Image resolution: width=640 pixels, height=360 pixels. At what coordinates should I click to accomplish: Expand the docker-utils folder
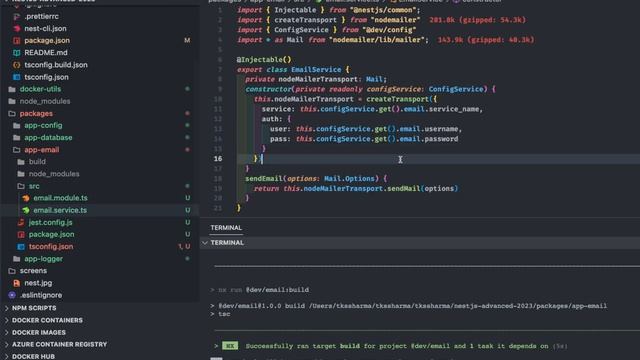(x=40, y=89)
